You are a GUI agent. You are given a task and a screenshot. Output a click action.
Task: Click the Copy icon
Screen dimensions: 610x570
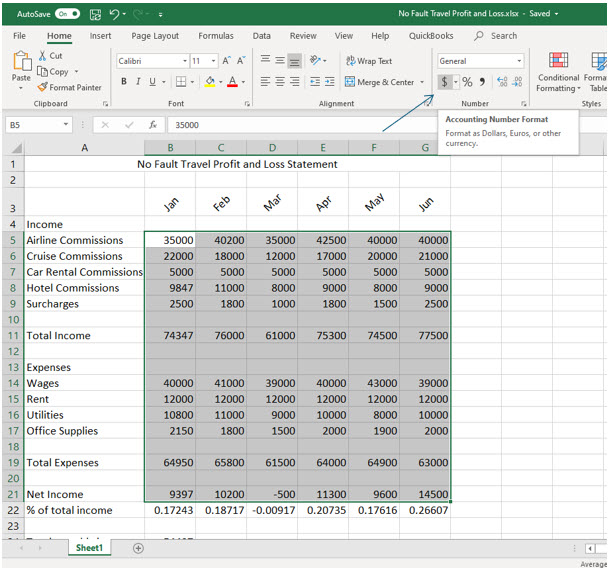[x=42, y=71]
